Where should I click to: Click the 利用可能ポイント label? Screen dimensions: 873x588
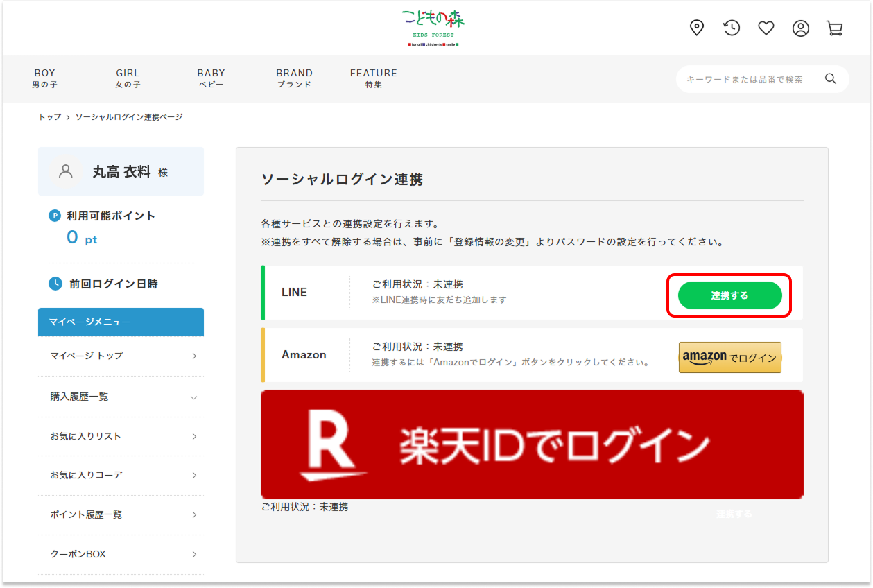[x=111, y=216]
